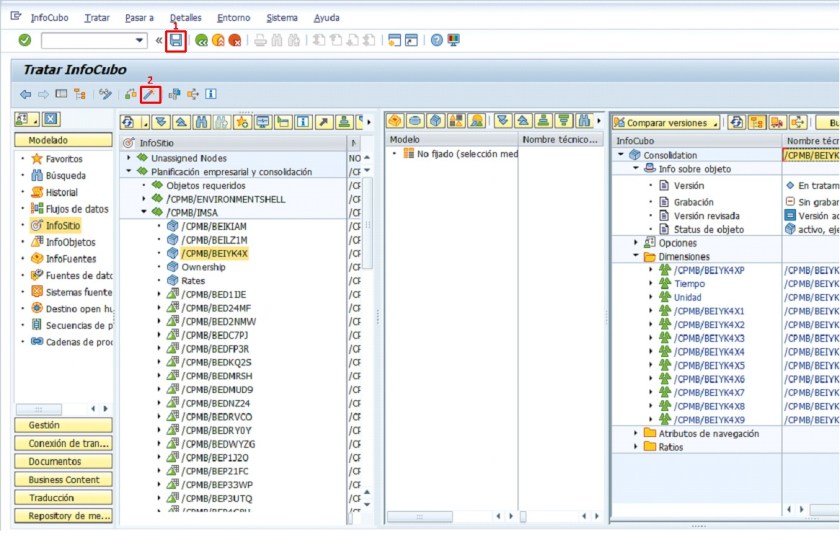Viewport: 840px width, 540px height.
Task: Click the Customize local layout monitor icon
Action: [x=454, y=40]
